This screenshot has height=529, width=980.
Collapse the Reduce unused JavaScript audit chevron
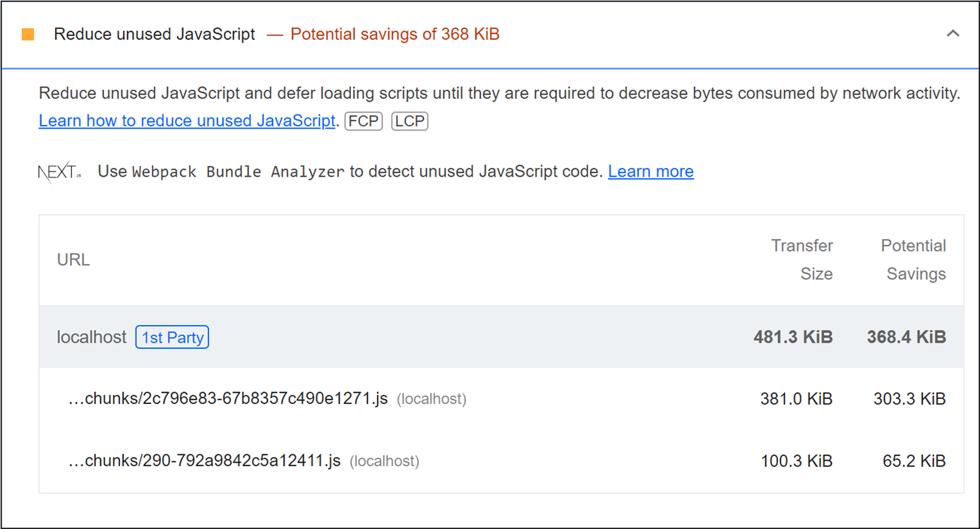pyautogui.click(x=952, y=34)
